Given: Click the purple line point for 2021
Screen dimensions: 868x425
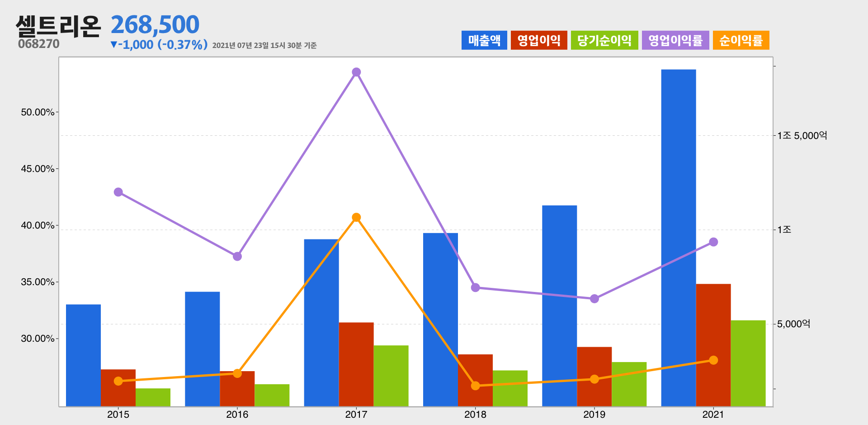Looking at the screenshot, I should coord(713,242).
